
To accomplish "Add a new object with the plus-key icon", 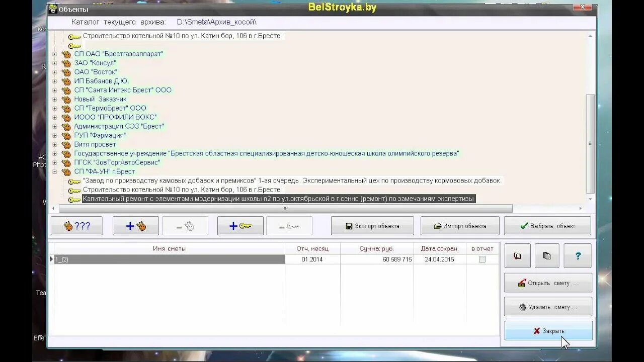I will click(240, 225).
